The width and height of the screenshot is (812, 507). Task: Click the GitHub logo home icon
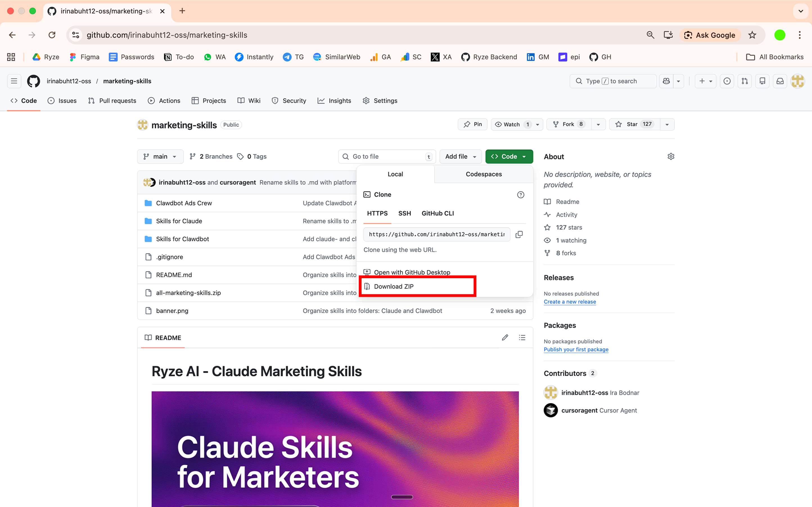(x=33, y=81)
